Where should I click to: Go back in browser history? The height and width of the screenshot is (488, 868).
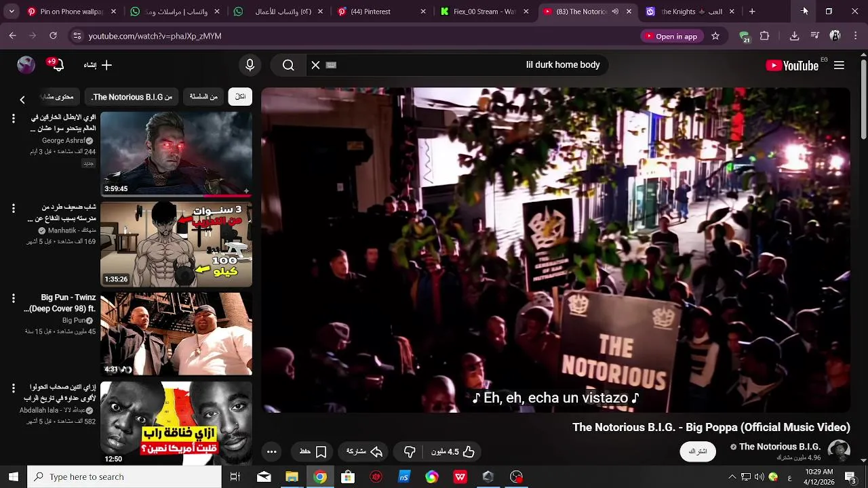click(x=12, y=36)
